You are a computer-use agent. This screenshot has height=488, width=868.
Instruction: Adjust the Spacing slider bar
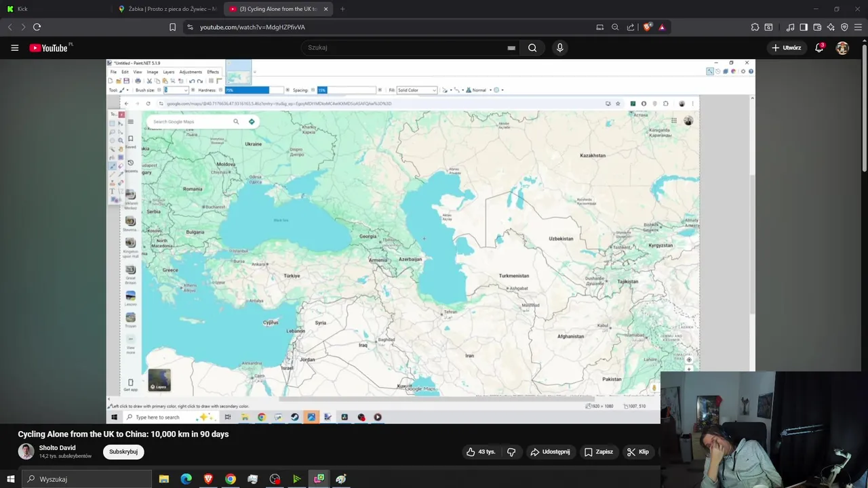(x=347, y=90)
